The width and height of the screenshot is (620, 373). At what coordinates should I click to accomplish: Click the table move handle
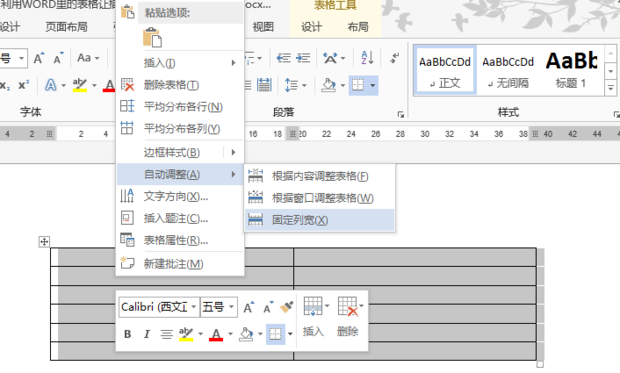coord(44,241)
